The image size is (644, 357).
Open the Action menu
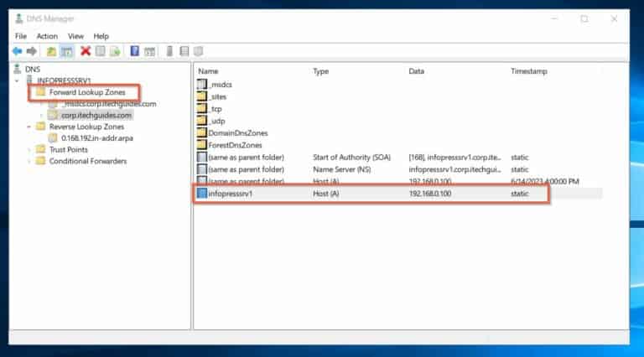(47, 36)
